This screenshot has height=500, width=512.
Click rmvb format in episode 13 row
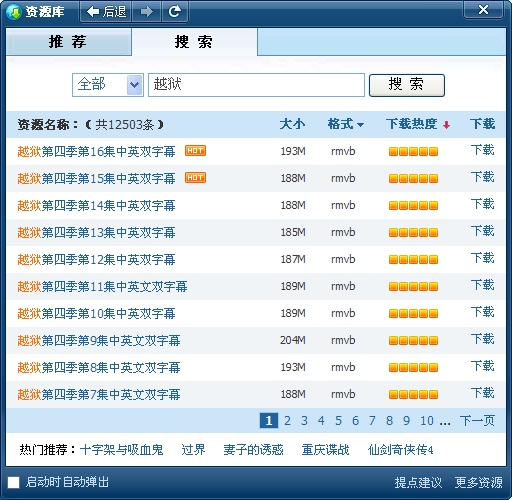(343, 232)
